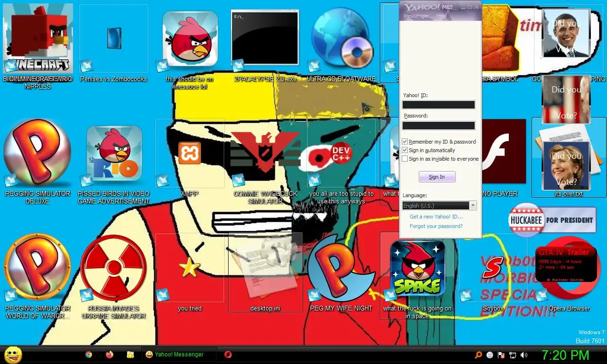The width and height of the screenshot is (607, 364).
Task: Click the Obama 'Did you Vote?' gadget
Action: 566,33
